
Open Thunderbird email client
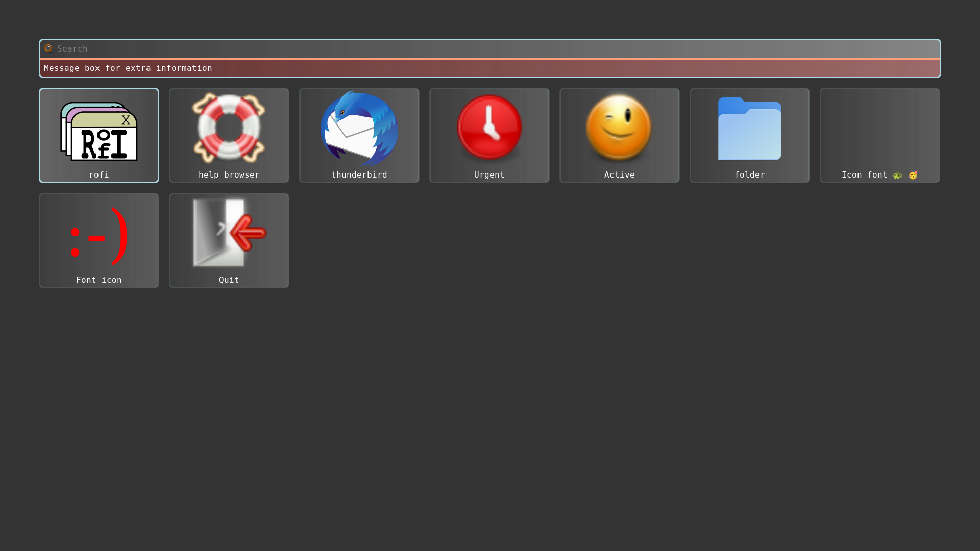tap(359, 135)
